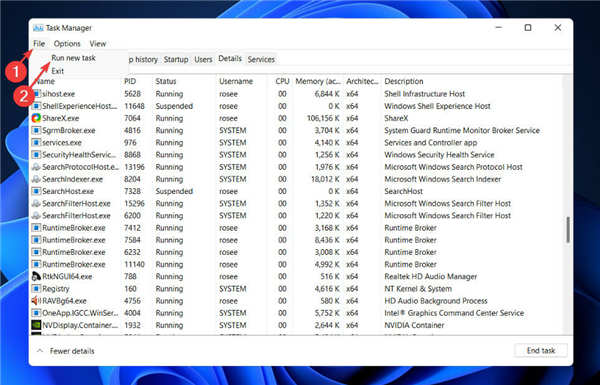Click icon of SearchFilterHost.exe PID 15296
This screenshot has height=385, width=600.
[36, 204]
